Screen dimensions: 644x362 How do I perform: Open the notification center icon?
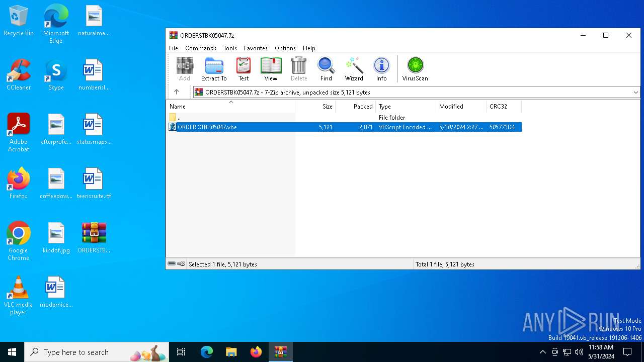click(627, 352)
